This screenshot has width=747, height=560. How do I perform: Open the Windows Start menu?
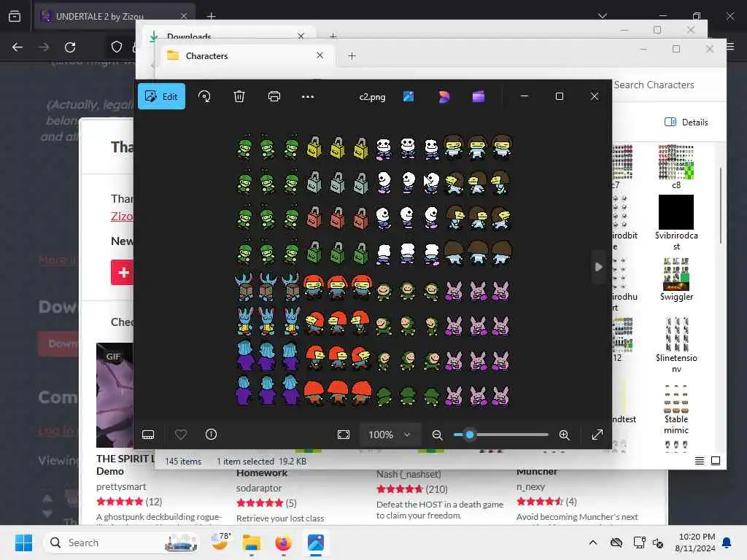pos(23,542)
